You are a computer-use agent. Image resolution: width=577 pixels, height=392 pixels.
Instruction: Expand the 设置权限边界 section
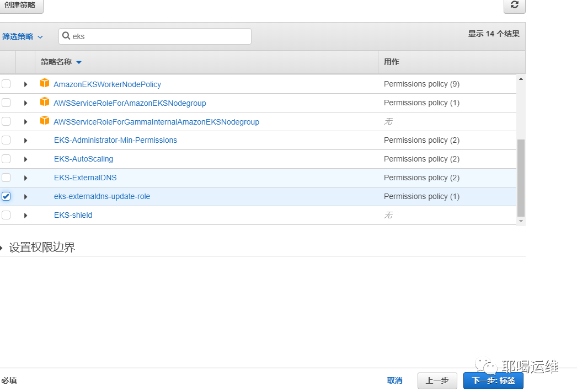39,248
